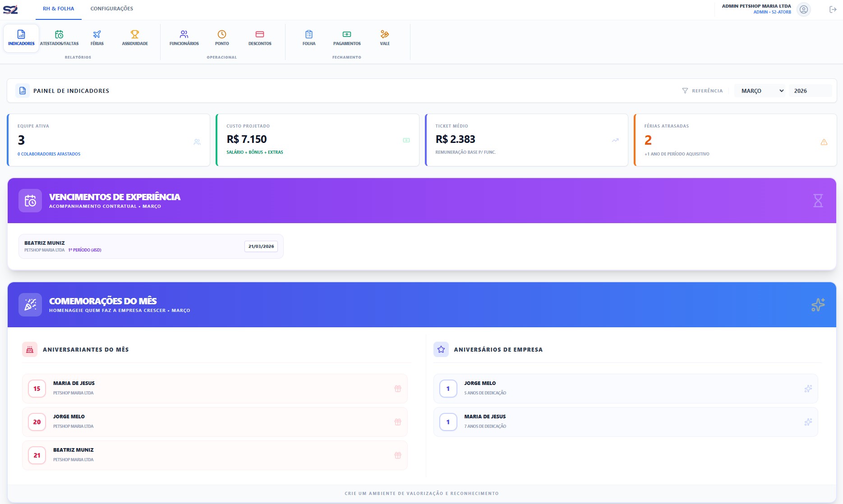Screen dimensions: 843x504
Task: Open the Funcionários section
Action: [184, 38]
